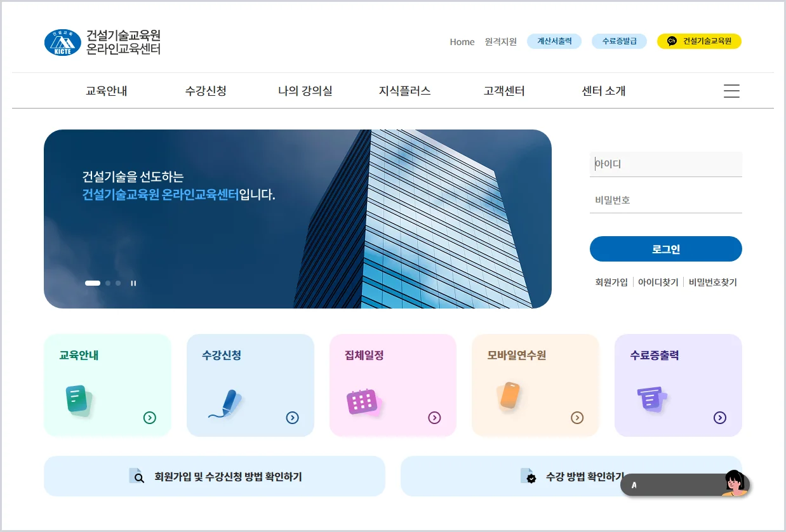Open the 회원가입 link
The height and width of the screenshot is (532, 786).
point(611,283)
